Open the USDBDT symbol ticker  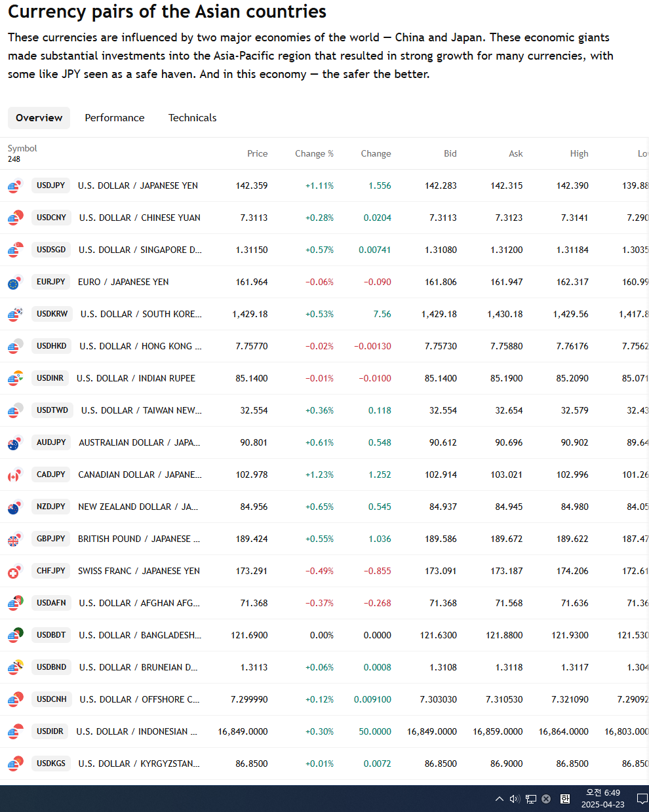click(x=51, y=635)
